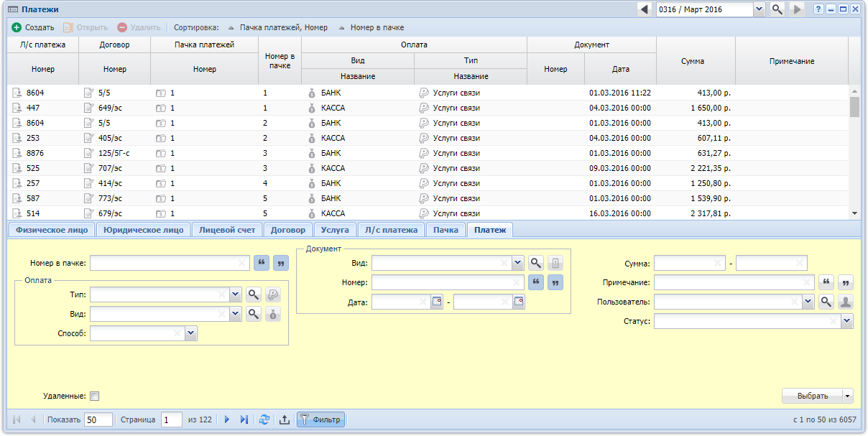The height and width of the screenshot is (436, 868).
Task: Go to the next page arrow
Action: pos(226,419)
